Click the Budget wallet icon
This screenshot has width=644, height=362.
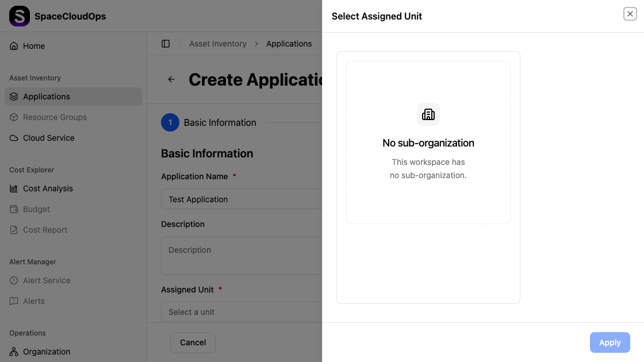pos(14,209)
